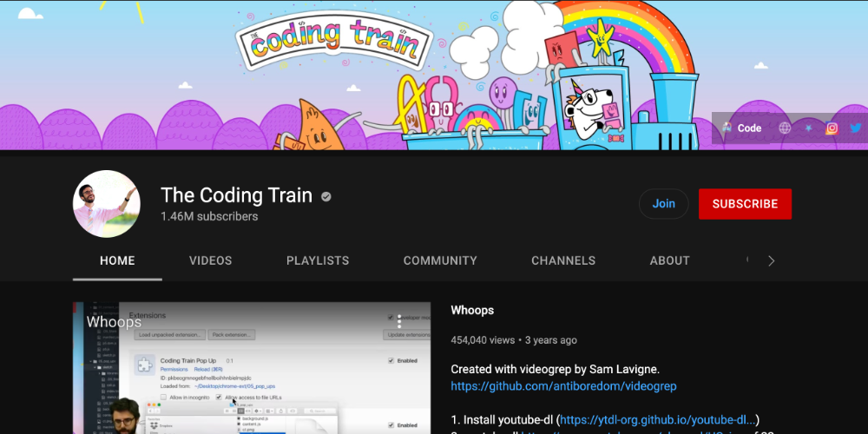Click the globe website icon in banner
The height and width of the screenshot is (434, 868).
click(785, 128)
